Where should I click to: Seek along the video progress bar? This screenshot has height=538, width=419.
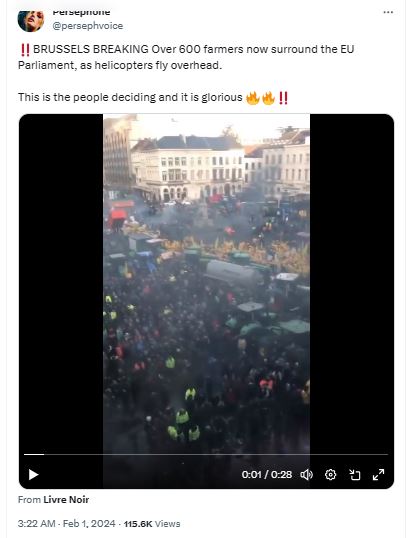pos(206,454)
